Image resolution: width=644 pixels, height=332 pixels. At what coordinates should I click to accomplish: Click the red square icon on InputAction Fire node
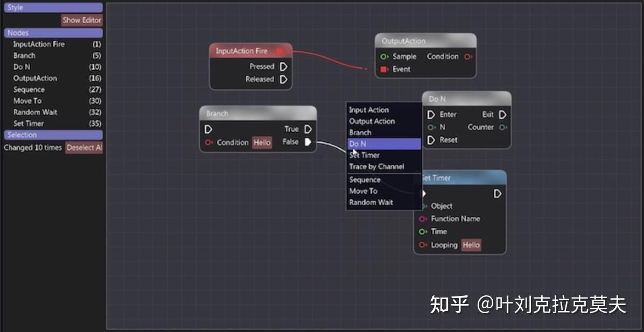pyautogui.click(x=279, y=50)
